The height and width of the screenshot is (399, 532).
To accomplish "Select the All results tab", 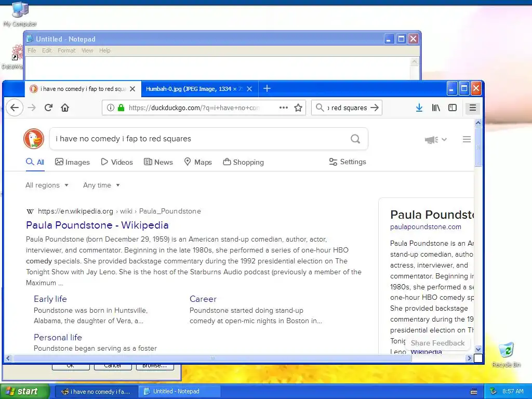I will 35,162.
